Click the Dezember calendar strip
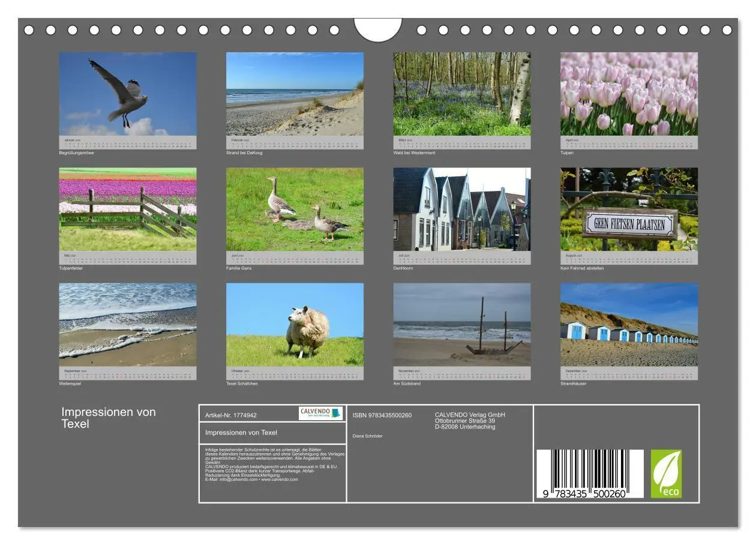Image resolution: width=756 pixels, height=545 pixels. click(629, 373)
